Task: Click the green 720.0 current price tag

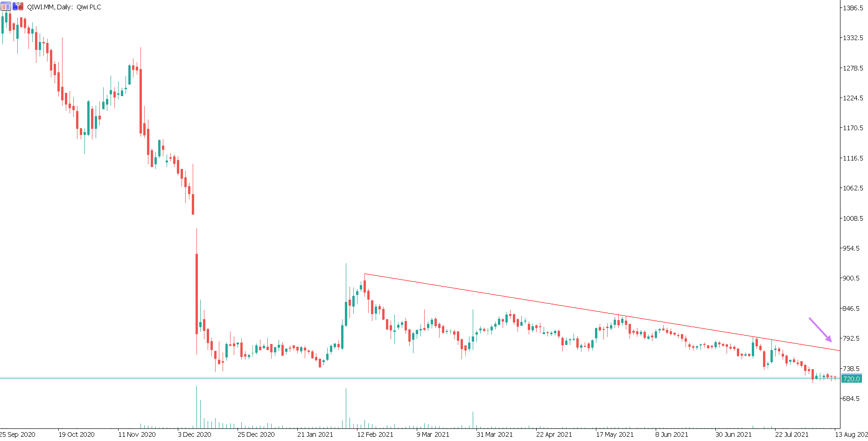Action: [851, 379]
